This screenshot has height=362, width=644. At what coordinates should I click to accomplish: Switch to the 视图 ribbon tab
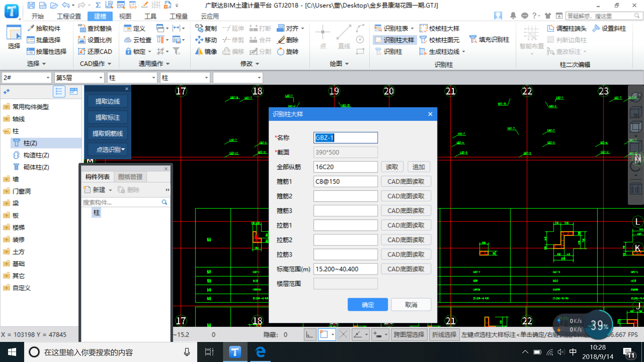[125, 16]
